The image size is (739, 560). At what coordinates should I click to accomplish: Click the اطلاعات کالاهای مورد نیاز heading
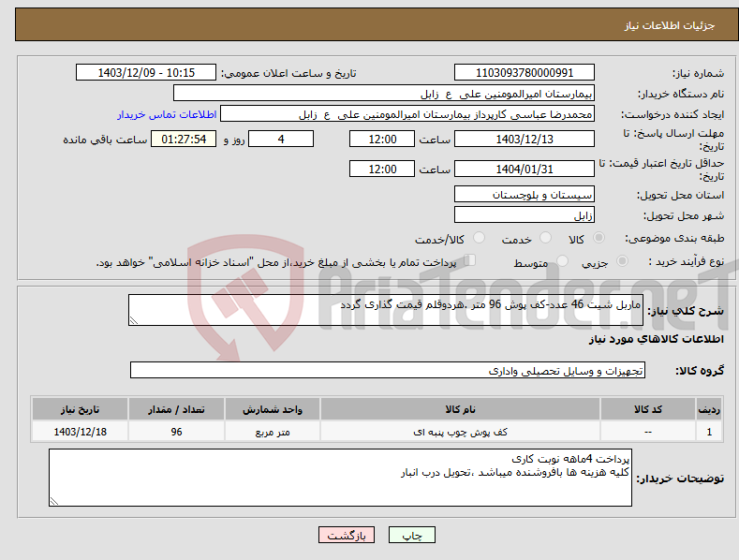[x=656, y=339]
